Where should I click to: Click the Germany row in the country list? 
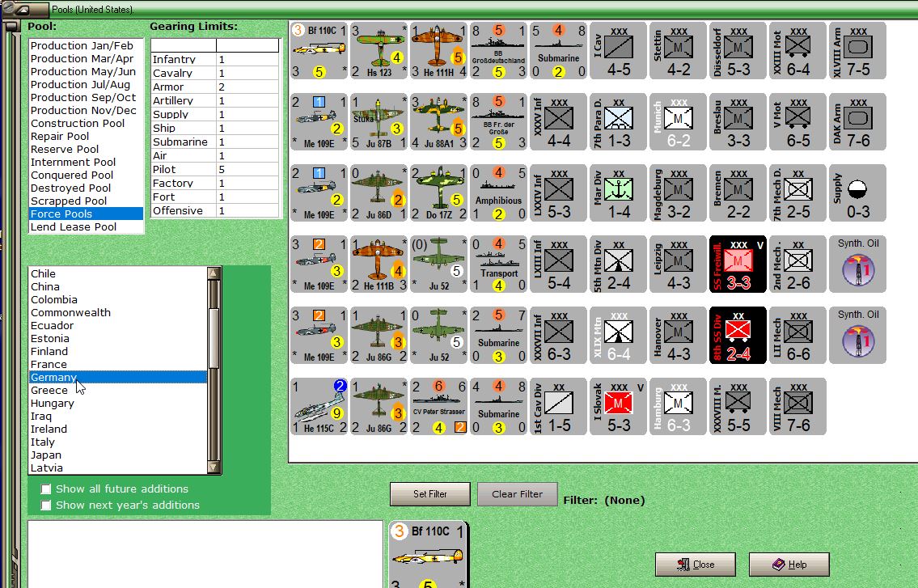[x=117, y=377]
